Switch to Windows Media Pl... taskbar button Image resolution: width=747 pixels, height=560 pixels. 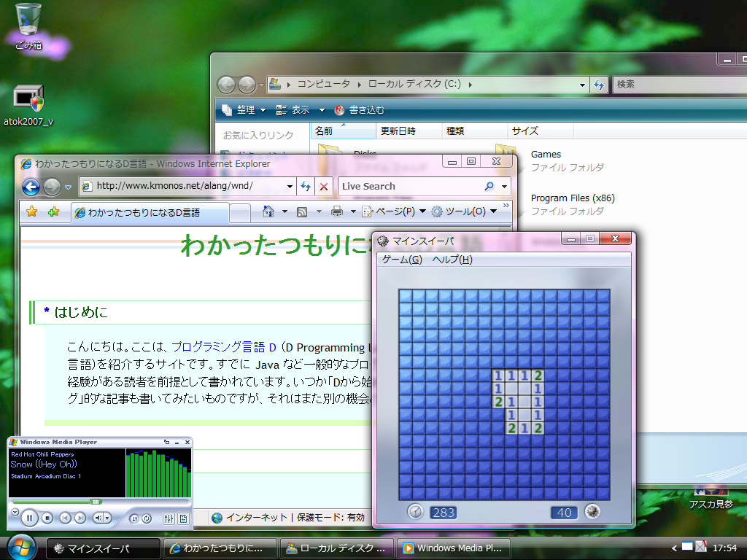point(454,548)
